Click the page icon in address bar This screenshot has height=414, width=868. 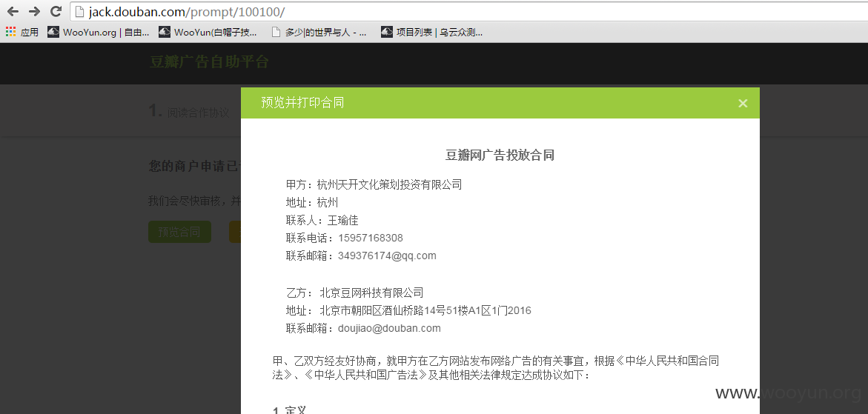80,11
